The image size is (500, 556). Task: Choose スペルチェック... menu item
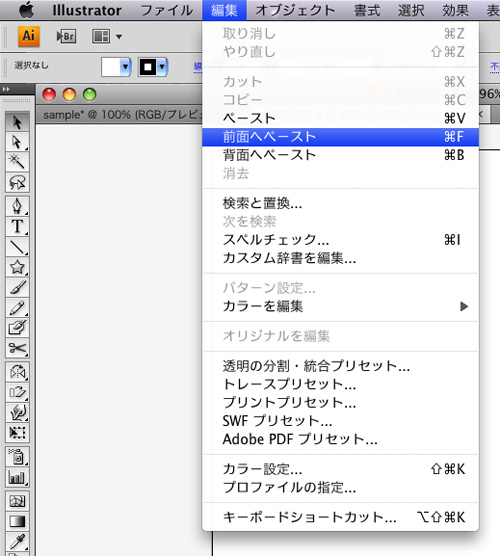coord(340,240)
